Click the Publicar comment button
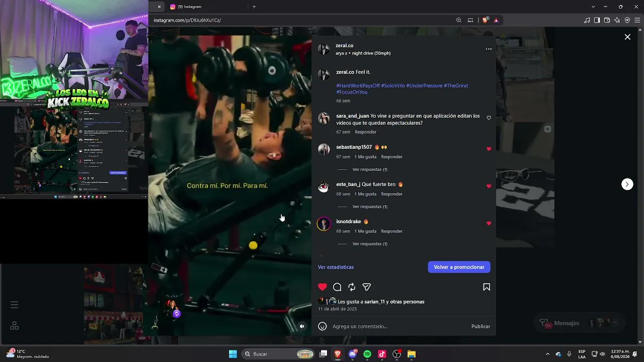Image resolution: width=644 pixels, height=362 pixels. pos(480,326)
